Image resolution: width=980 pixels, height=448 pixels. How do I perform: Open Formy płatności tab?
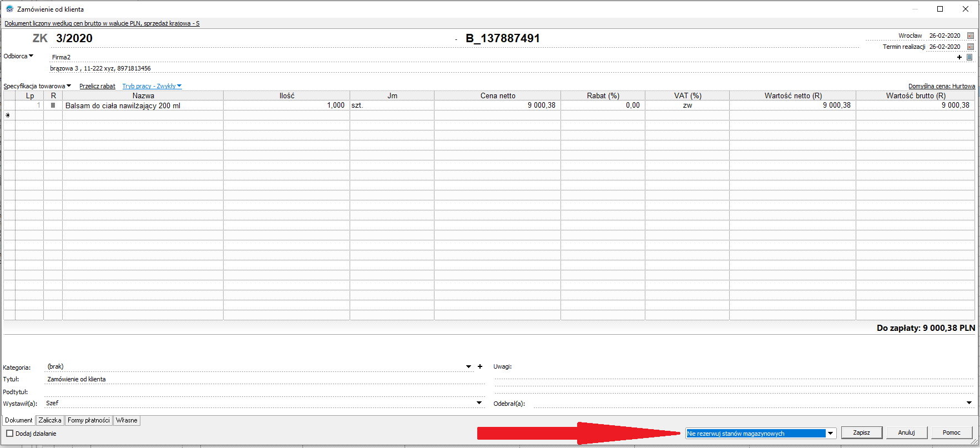(x=89, y=420)
